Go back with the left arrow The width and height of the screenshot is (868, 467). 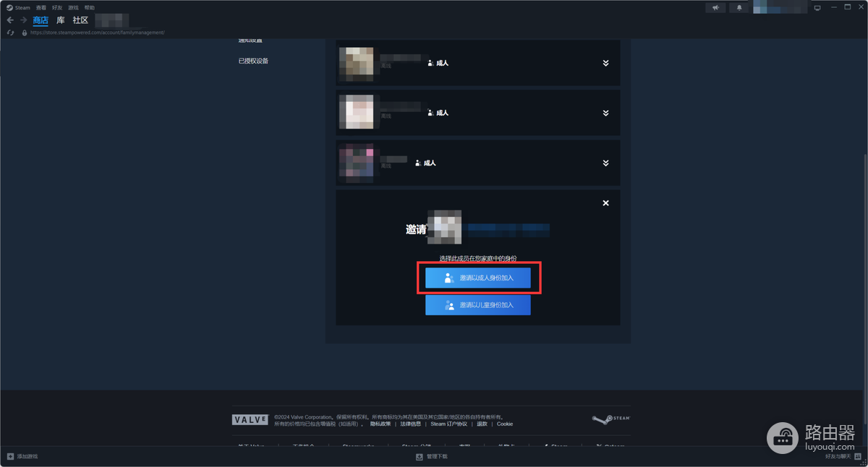tap(10, 20)
